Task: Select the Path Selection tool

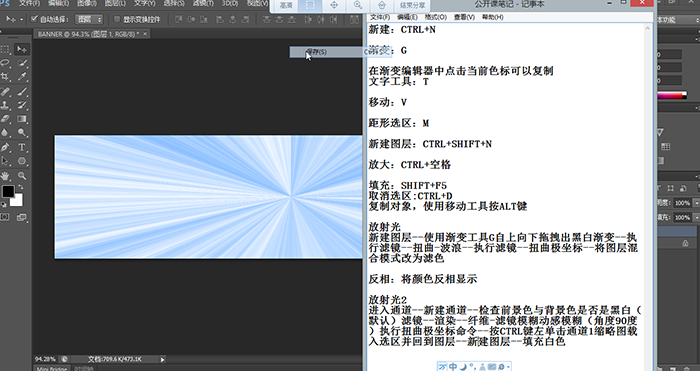Action: point(5,161)
